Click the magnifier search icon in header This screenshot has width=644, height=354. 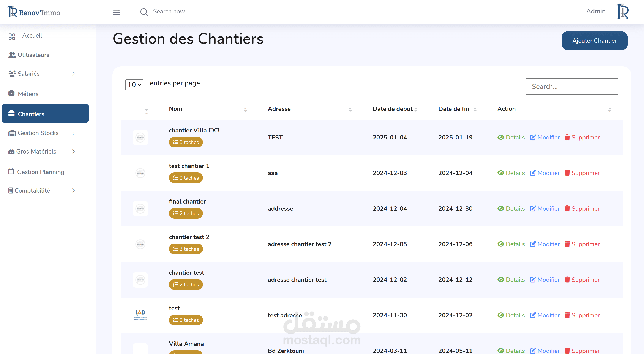tap(144, 12)
